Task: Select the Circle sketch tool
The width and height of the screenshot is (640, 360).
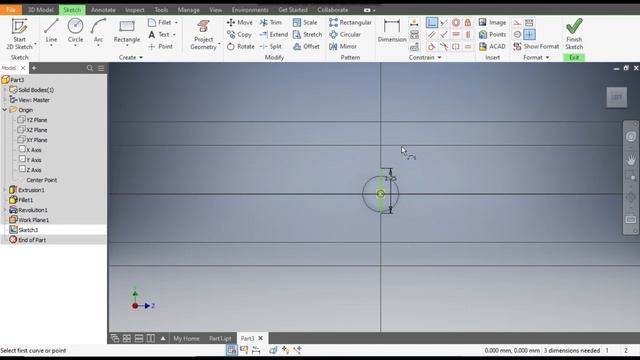Action: pyautogui.click(x=75, y=31)
